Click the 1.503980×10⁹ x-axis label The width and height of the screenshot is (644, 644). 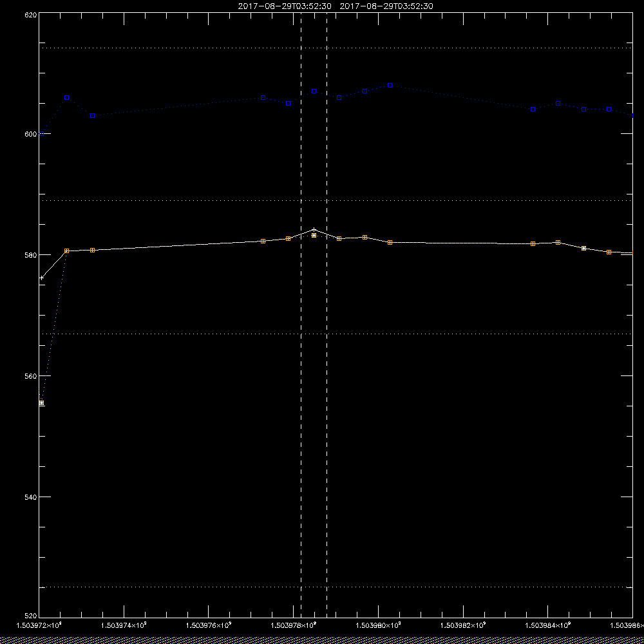[x=378, y=625]
